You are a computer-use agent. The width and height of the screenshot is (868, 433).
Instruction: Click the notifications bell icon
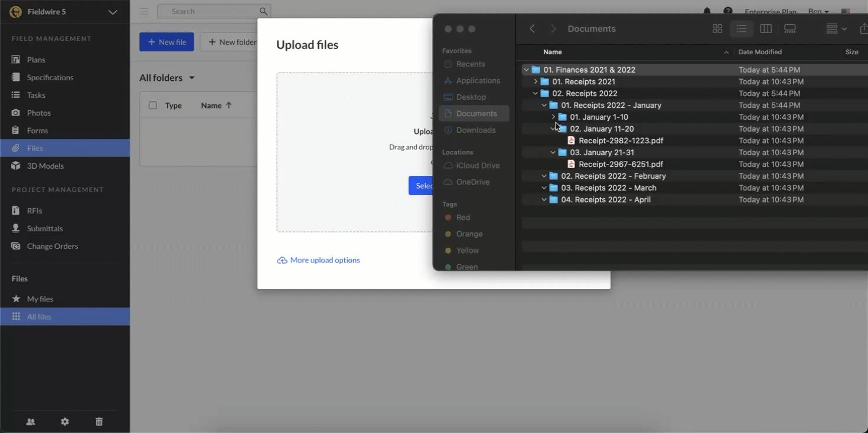pyautogui.click(x=707, y=11)
